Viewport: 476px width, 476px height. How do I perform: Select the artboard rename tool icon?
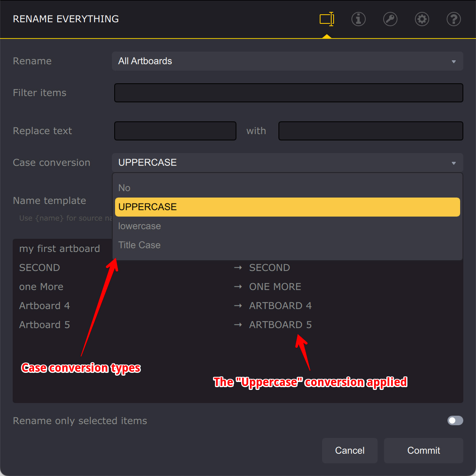click(326, 19)
